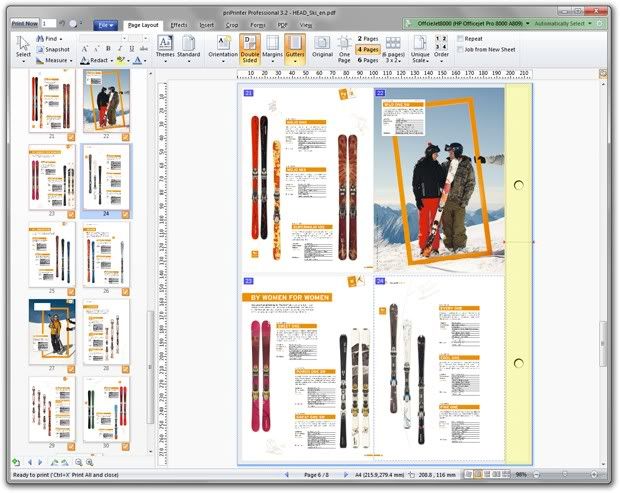Switch to the Crop tab
Screen dimensions: 620x493
click(x=232, y=25)
